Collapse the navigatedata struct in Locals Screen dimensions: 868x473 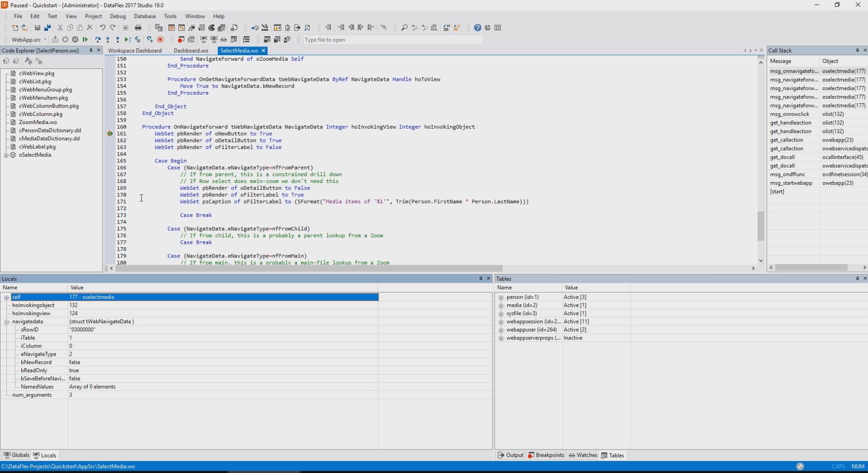coord(7,322)
